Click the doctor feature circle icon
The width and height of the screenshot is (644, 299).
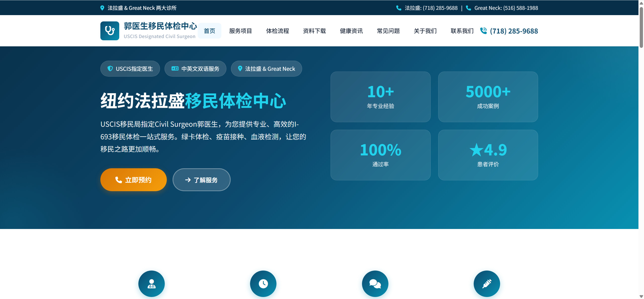(151, 284)
